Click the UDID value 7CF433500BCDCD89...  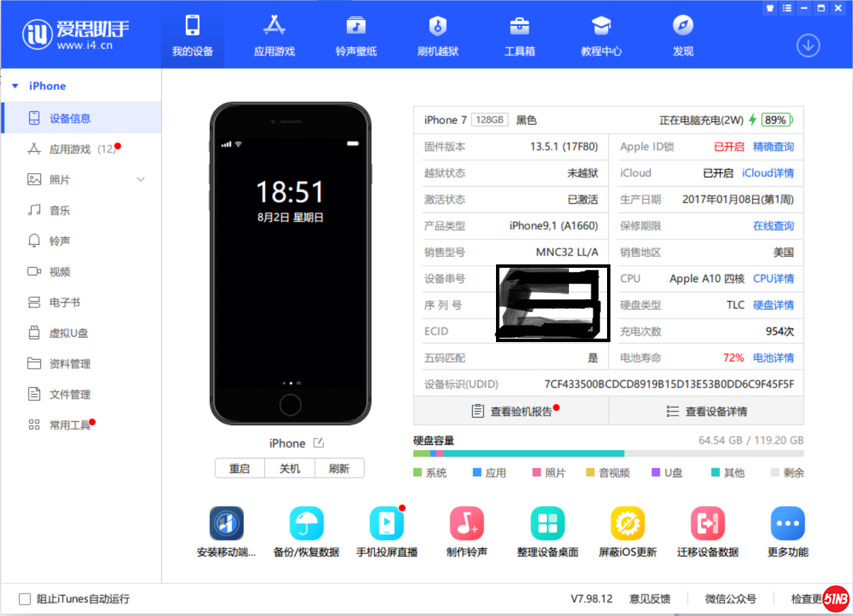[669, 384]
